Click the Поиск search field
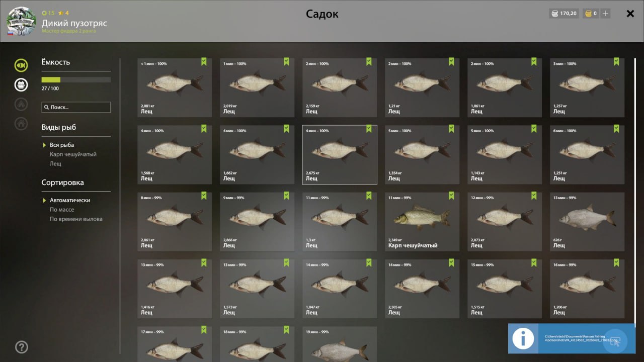Viewport: 644px width, 362px height. tap(76, 107)
